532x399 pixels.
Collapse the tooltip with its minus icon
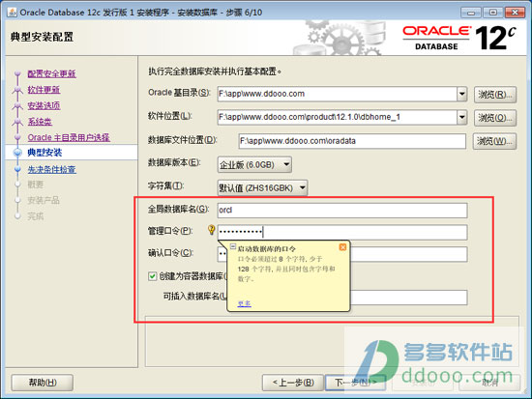(x=233, y=246)
